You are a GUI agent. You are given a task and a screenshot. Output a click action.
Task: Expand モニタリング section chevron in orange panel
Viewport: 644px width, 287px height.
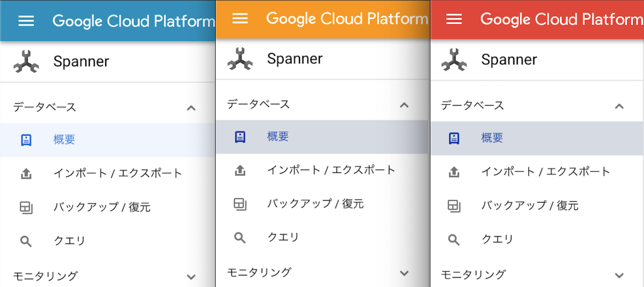pyautogui.click(x=405, y=273)
